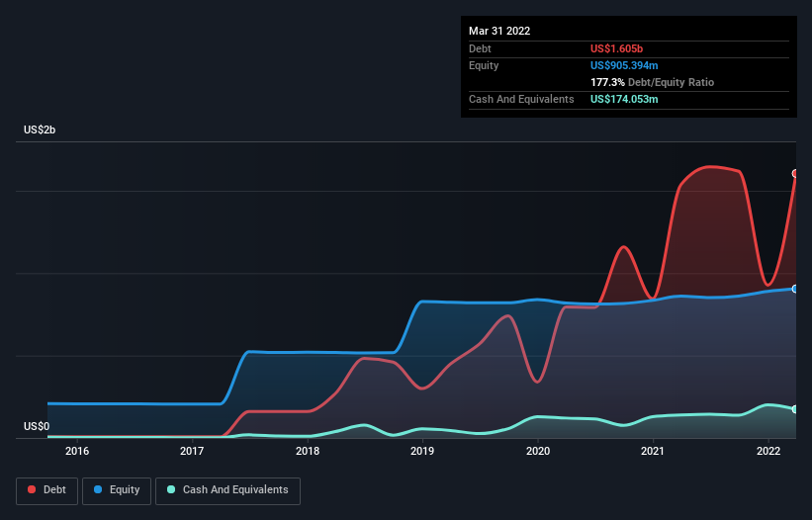
Task: Click the Debt row label in tooltip
Action: tap(480, 48)
